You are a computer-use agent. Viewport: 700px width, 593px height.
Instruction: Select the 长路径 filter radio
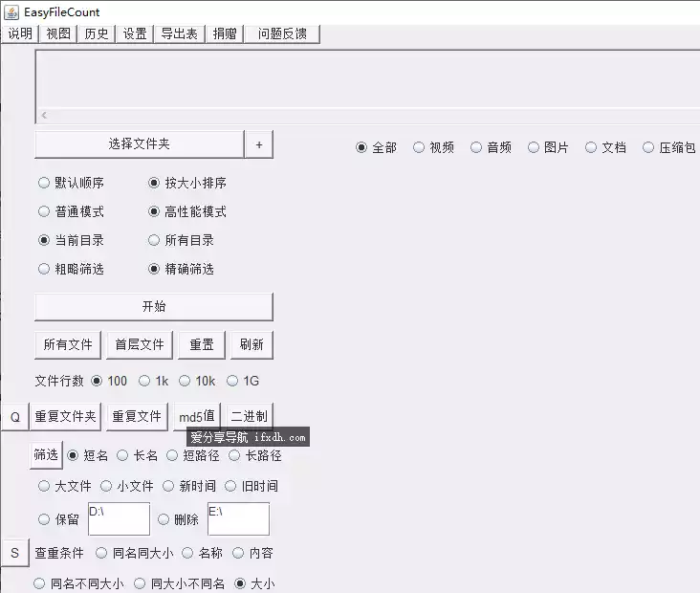[255, 455]
